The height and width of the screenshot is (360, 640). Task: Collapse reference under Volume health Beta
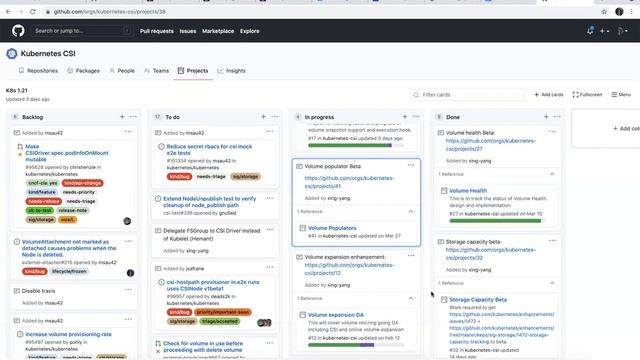pyautogui.click(x=552, y=174)
